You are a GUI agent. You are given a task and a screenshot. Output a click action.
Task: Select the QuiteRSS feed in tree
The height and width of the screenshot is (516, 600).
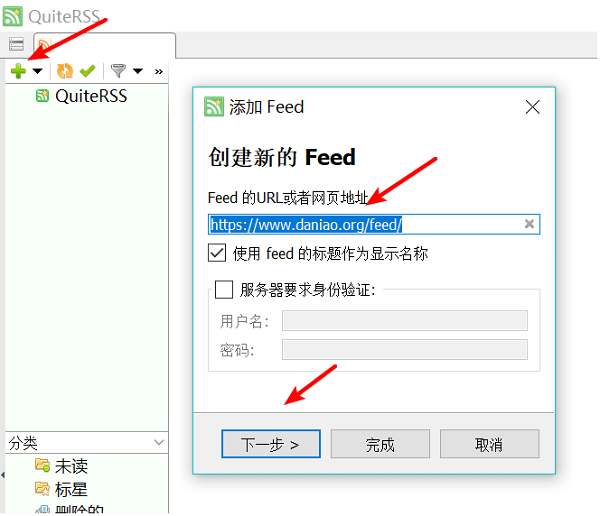click(x=82, y=96)
